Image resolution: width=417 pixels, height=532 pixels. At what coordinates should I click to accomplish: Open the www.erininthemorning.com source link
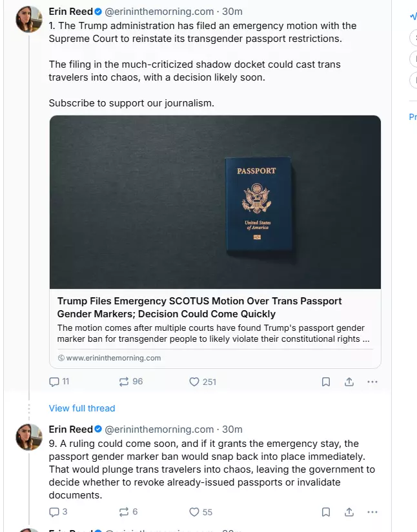[x=113, y=358]
